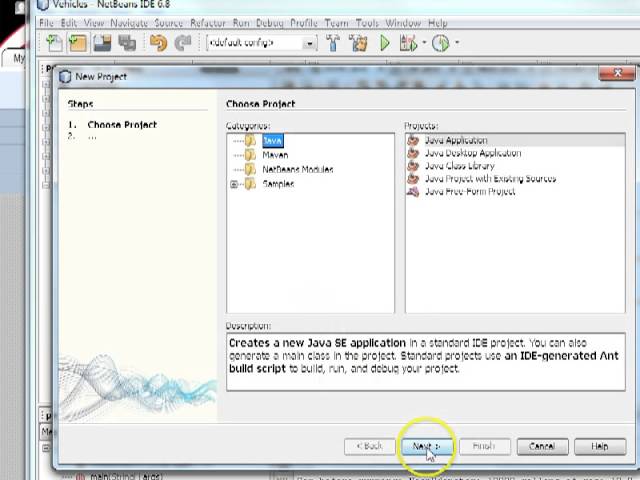
Task: Open the Window menu
Action: (403, 23)
